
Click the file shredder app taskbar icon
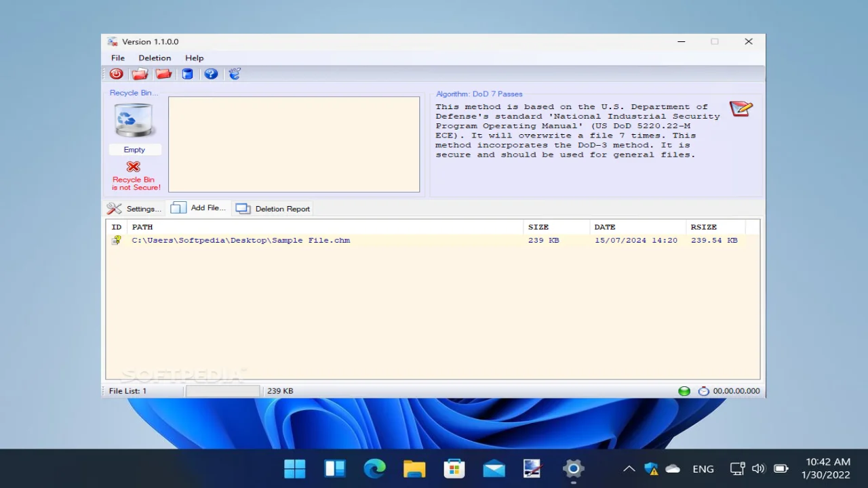(x=533, y=468)
